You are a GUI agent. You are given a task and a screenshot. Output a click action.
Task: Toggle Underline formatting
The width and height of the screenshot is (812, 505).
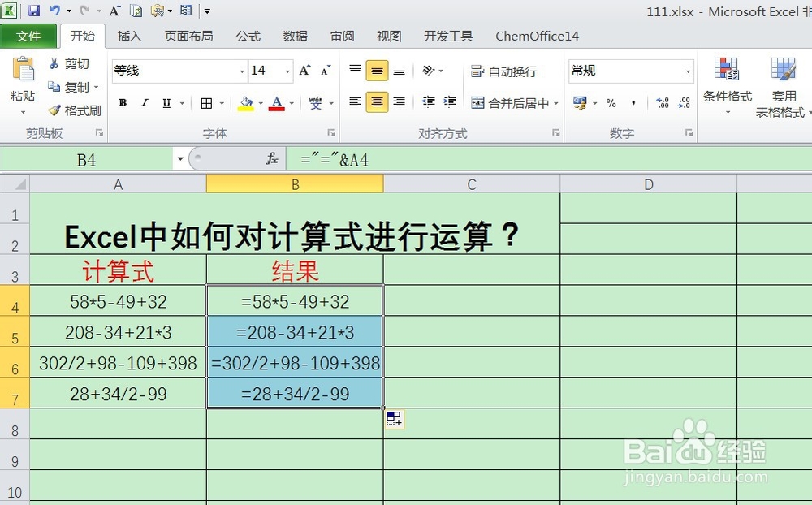click(166, 102)
